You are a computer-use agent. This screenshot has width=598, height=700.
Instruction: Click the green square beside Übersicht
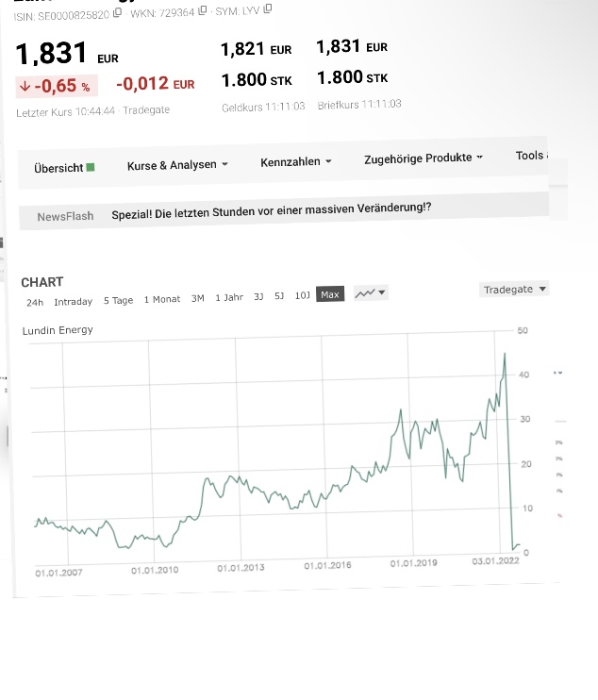click(x=91, y=167)
